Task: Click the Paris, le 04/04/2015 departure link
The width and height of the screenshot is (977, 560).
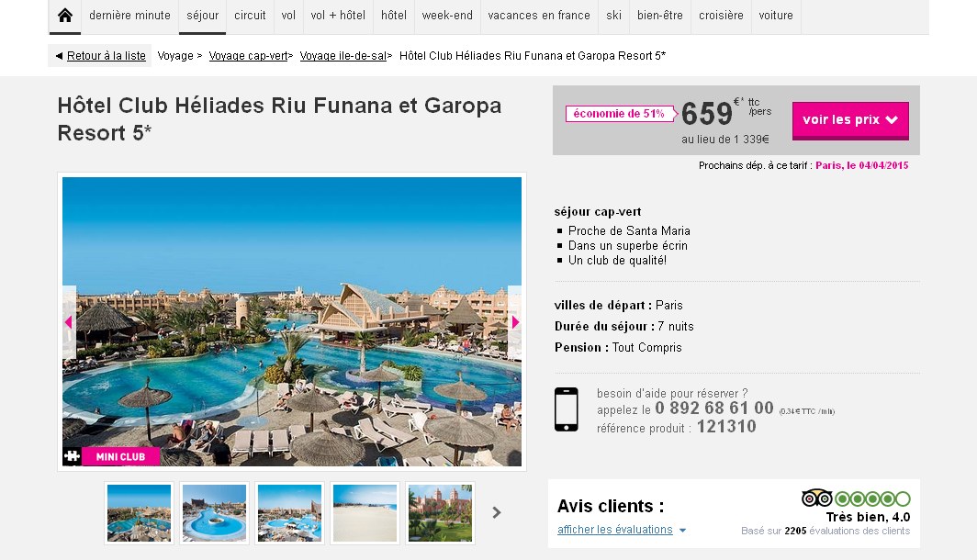Action: [x=861, y=165]
